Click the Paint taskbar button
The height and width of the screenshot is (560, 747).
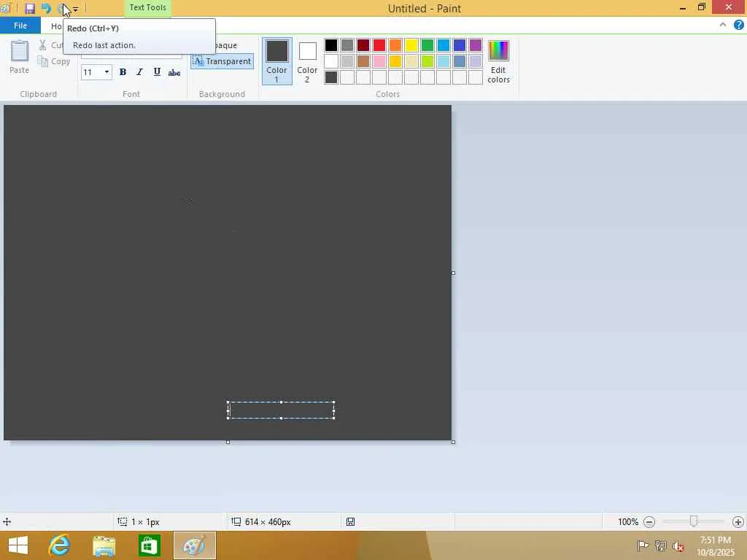[194, 545]
